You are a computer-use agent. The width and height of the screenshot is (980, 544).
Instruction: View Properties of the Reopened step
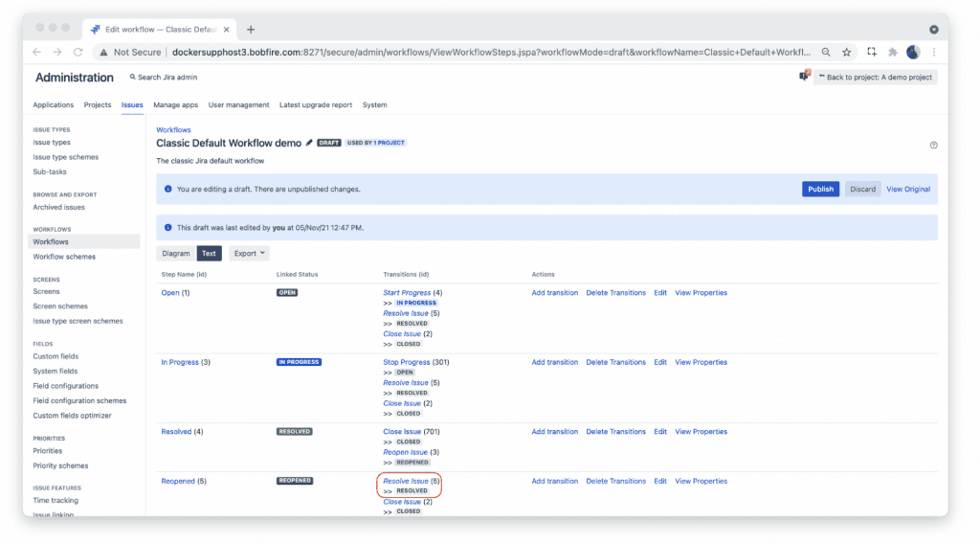click(701, 481)
